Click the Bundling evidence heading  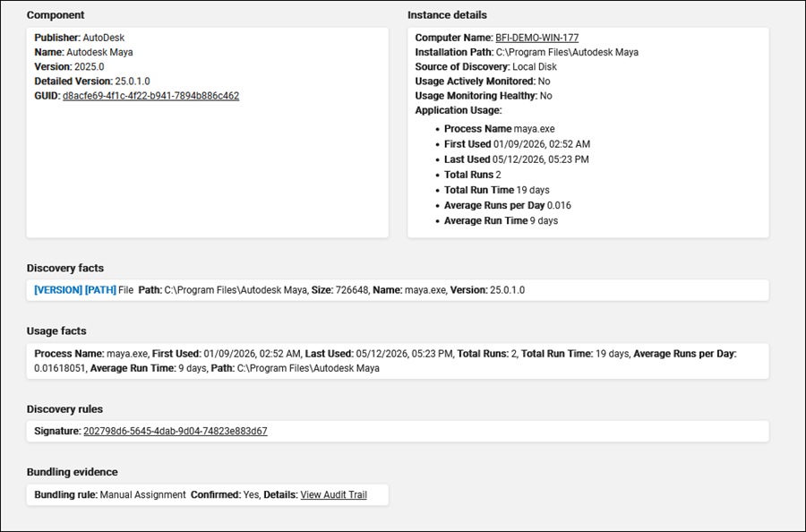pyautogui.click(x=73, y=471)
